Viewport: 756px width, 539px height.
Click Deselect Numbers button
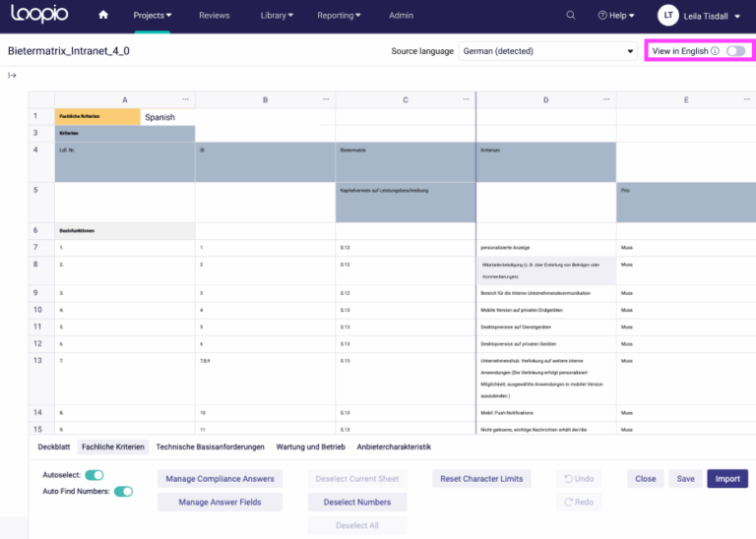coord(357,502)
